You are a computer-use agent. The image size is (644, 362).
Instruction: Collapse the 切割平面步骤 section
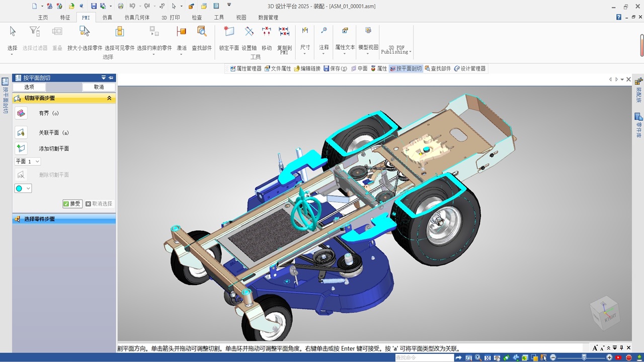point(109,99)
